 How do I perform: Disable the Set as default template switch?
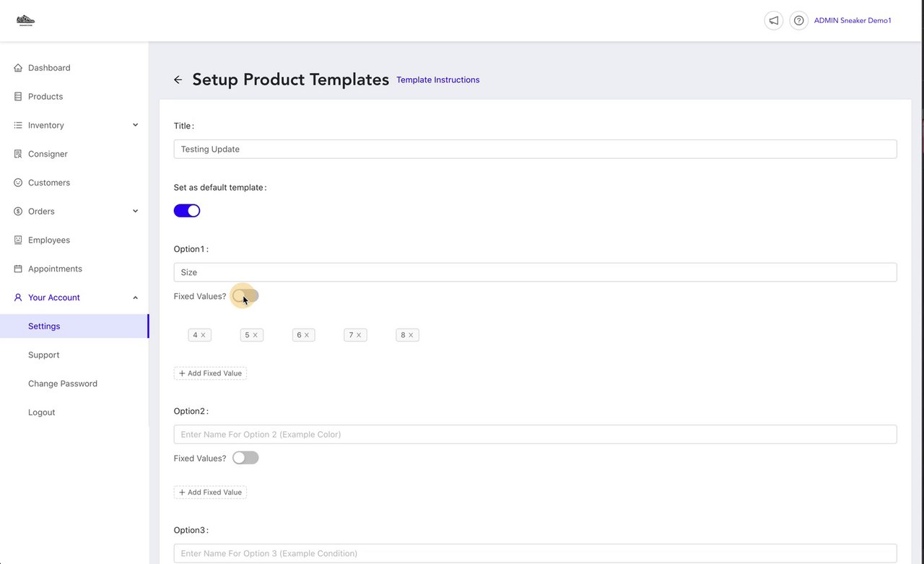187,211
